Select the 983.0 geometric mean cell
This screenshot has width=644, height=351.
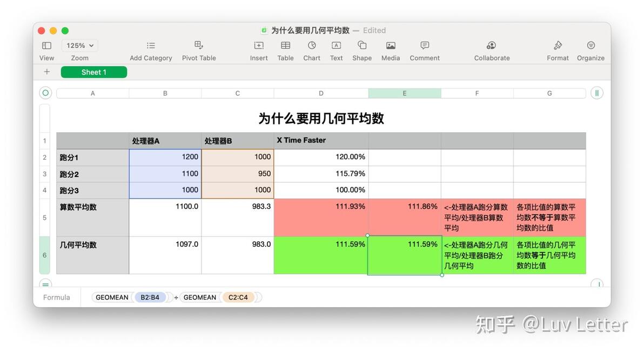(x=237, y=255)
